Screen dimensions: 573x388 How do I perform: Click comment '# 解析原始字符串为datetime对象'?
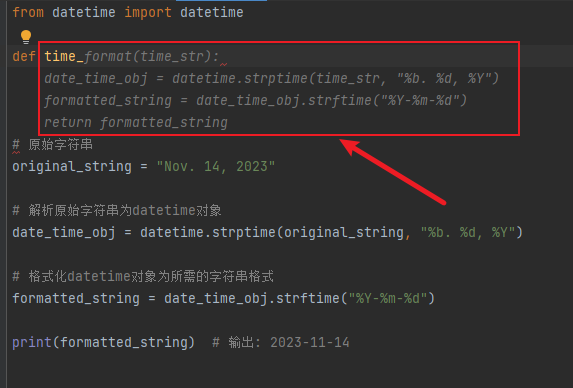[117, 210]
